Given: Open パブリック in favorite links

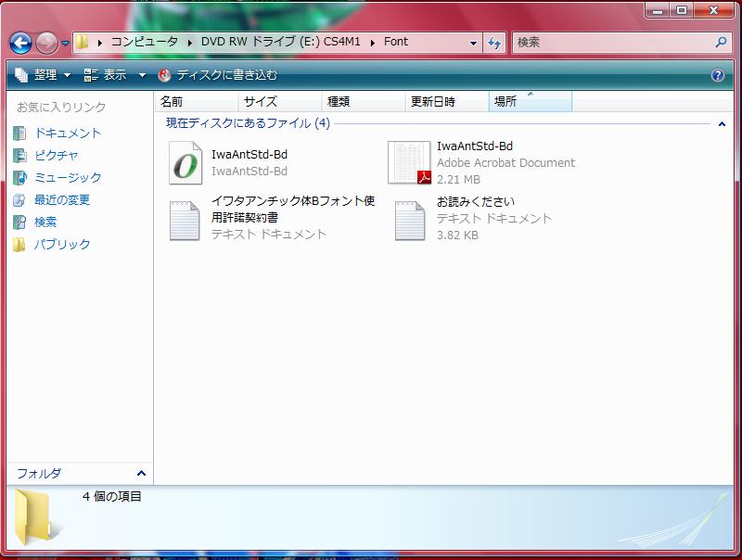Looking at the screenshot, I should coord(62,244).
